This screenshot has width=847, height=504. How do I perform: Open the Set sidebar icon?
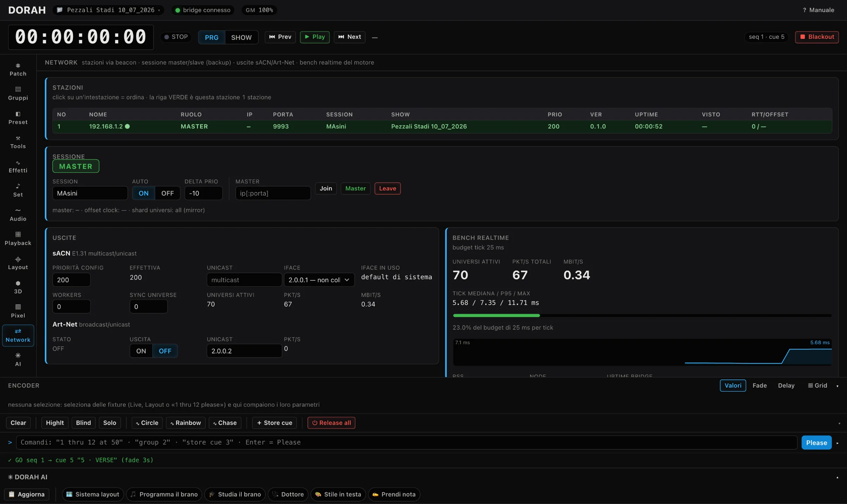pyautogui.click(x=18, y=191)
